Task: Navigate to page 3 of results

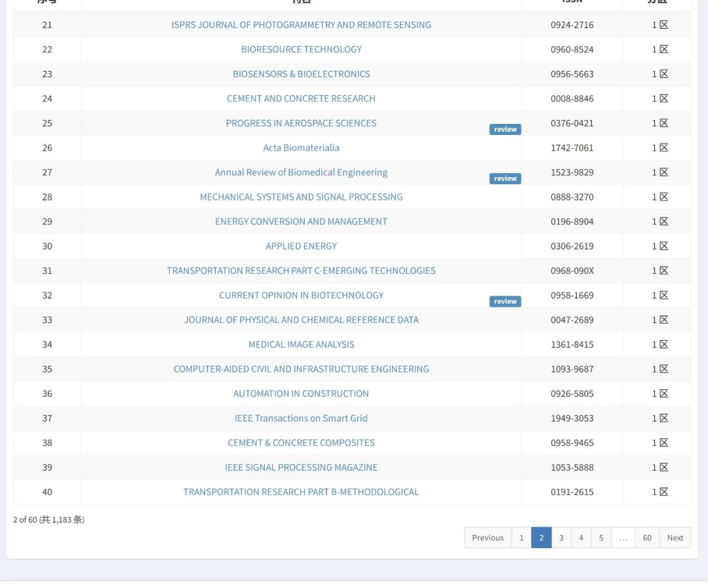Action: [561, 538]
